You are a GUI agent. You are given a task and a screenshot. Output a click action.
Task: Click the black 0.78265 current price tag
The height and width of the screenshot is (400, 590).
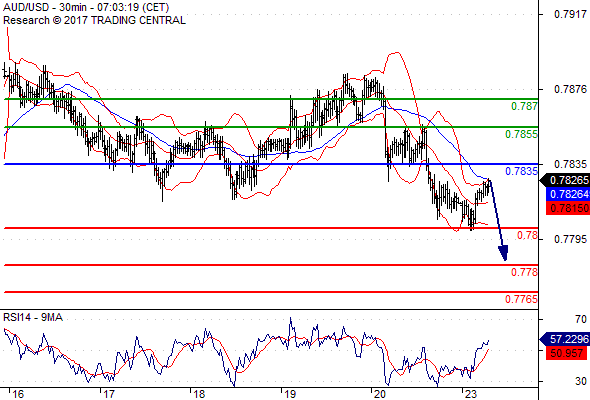coord(565,180)
